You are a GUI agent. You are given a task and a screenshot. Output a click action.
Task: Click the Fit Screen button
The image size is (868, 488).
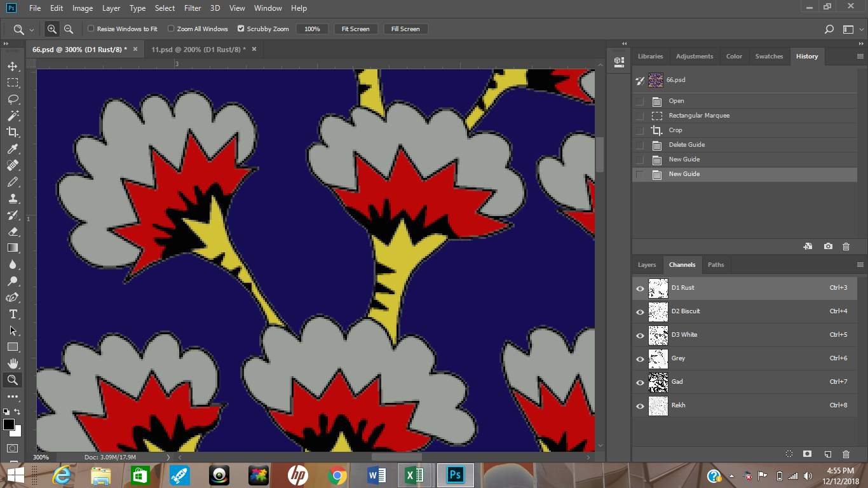click(355, 29)
